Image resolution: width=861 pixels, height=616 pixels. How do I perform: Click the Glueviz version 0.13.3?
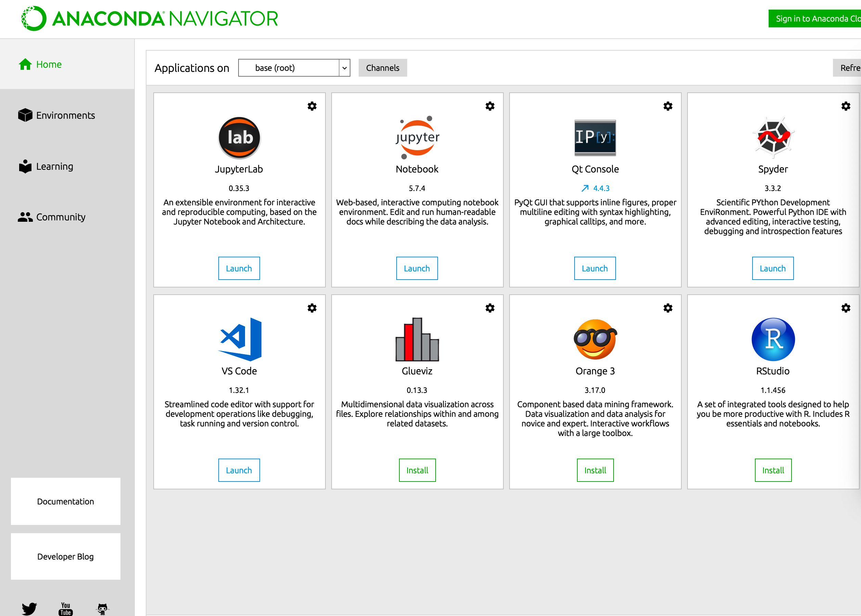(x=417, y=390)
